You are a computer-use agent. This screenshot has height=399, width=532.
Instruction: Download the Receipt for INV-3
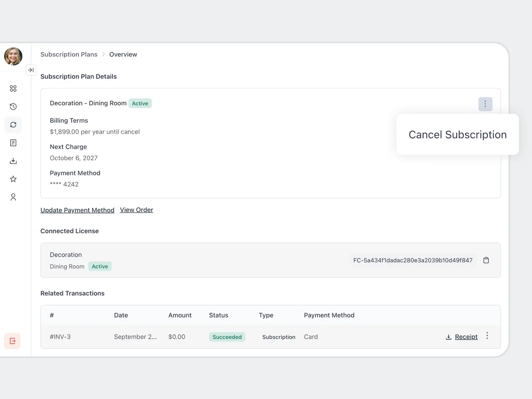tap(466, 337)
